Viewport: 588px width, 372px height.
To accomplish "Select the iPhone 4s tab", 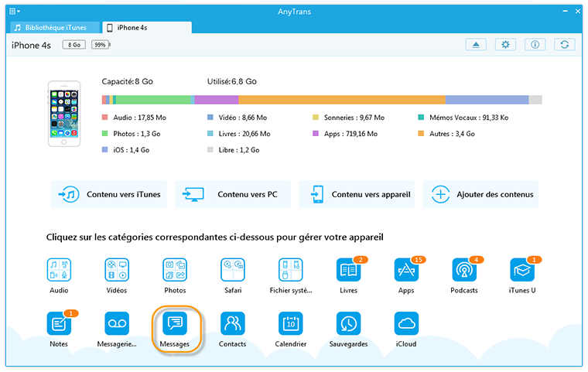I will coord(147,27).
